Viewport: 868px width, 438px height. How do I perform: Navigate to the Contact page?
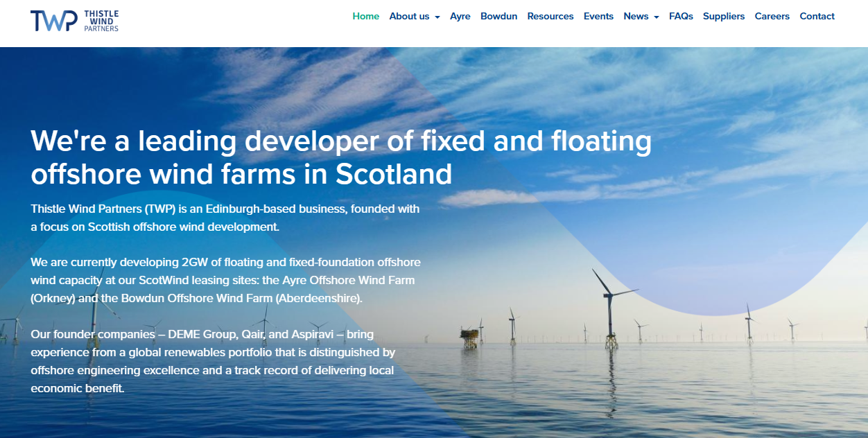click(817, 16)
